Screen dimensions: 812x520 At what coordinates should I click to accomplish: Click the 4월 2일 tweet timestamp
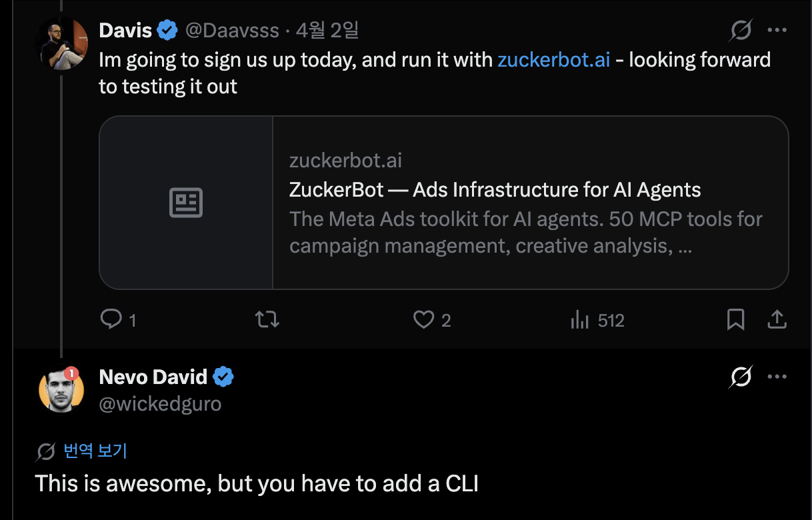tap(327, 30)
